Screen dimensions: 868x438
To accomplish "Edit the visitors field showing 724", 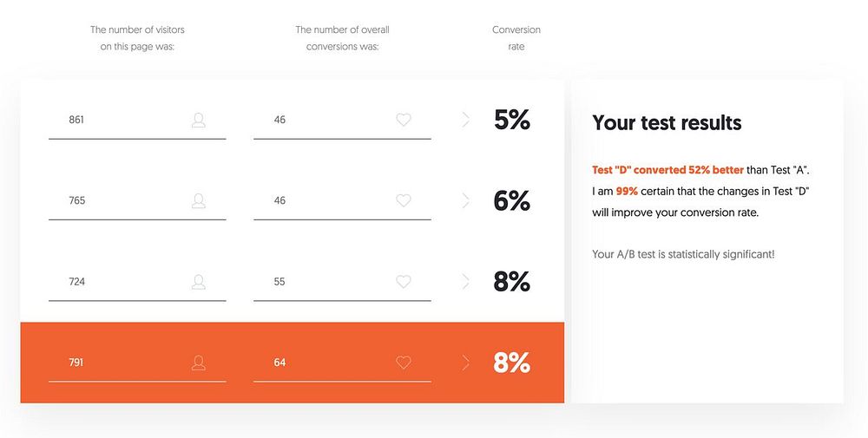I will [x=122, y=282].
